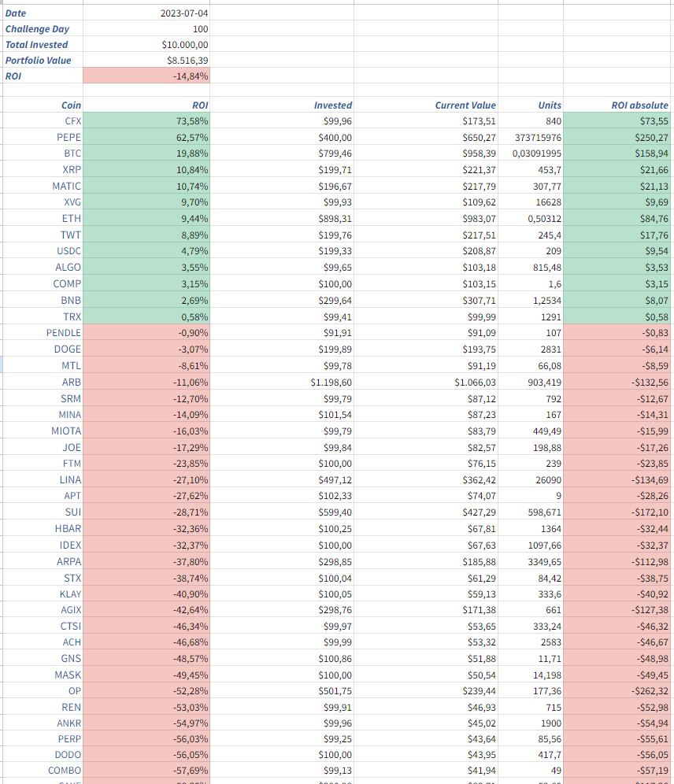Image resolution: width=674 pixels, height=784 pixels.
Task: Select LINA units cell 26090
Action: [531, 479]
